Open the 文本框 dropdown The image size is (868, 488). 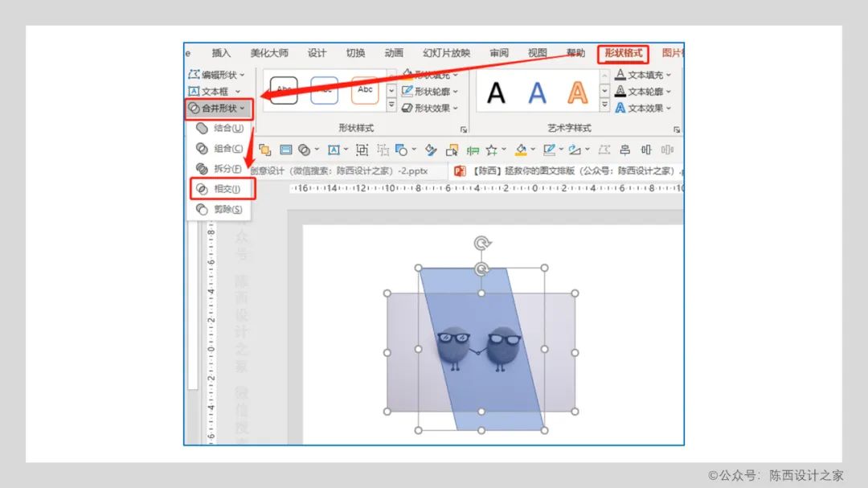[x=215, y=92]
